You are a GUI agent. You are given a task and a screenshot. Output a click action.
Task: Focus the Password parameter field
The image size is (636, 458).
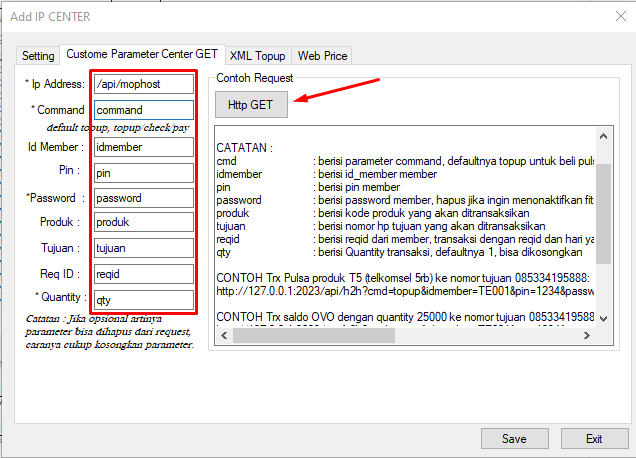(x=143, y=198)
